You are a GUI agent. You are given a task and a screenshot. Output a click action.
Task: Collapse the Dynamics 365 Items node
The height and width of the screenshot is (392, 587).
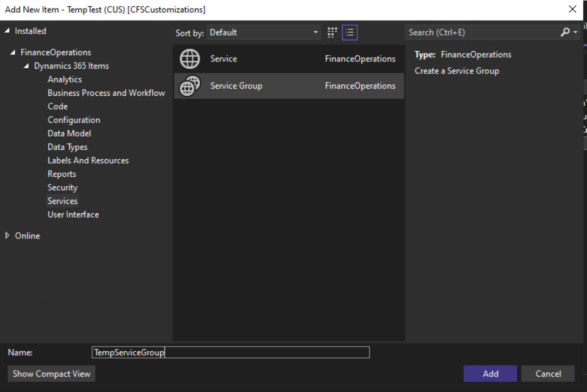27,66
